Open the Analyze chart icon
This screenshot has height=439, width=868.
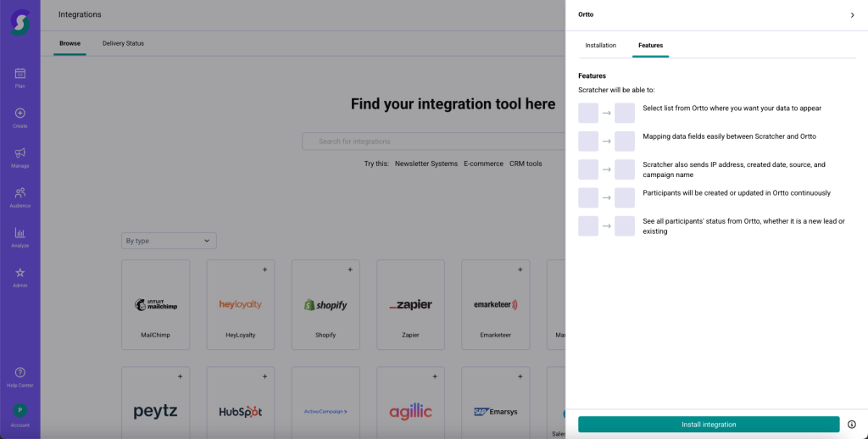click(x=20, y=233)
